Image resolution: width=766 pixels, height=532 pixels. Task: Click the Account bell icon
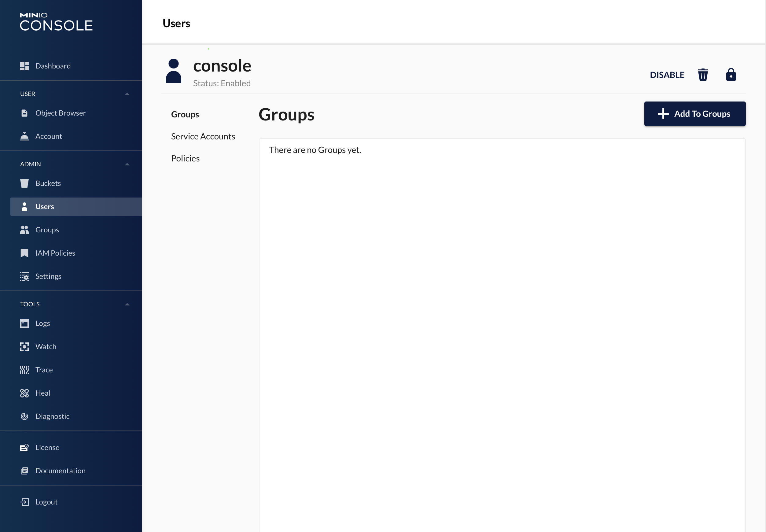[x=24, y=136]
